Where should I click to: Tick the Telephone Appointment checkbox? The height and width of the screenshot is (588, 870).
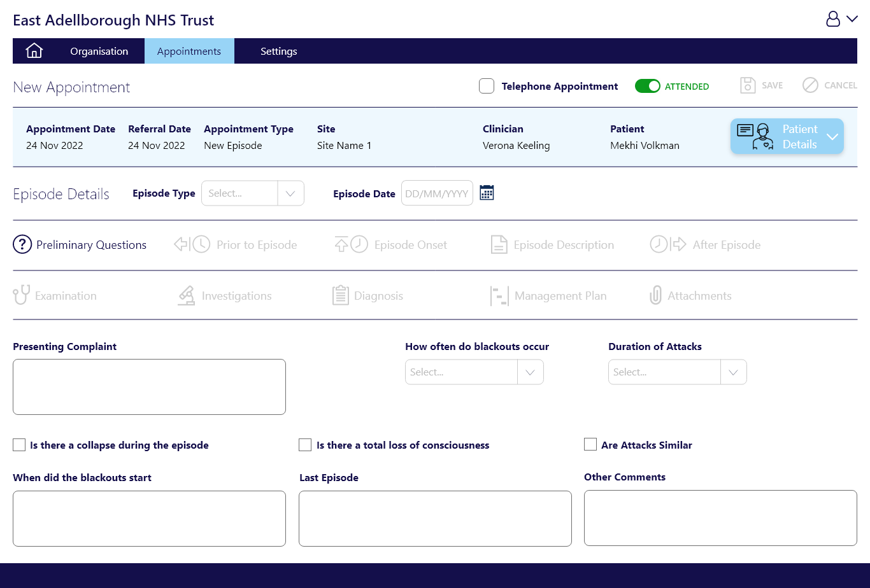pos(487,86)
